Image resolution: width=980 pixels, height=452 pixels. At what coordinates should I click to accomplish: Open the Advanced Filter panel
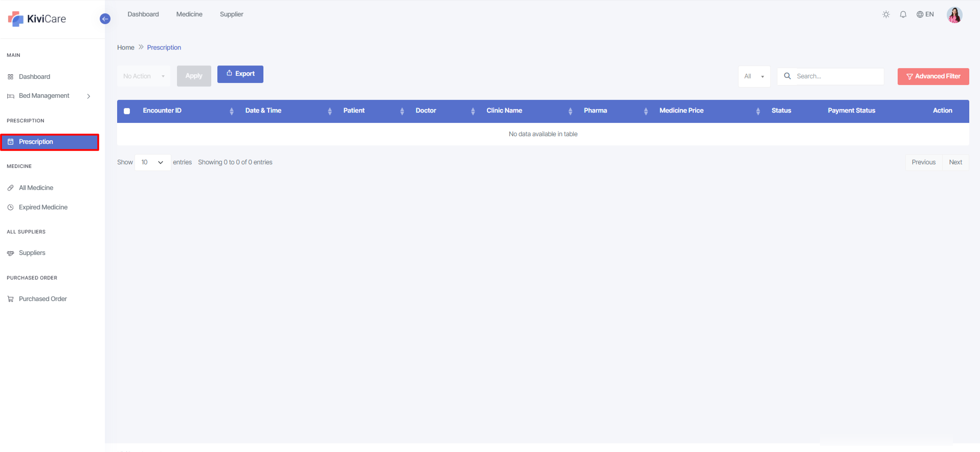pyautogui.click(x=933, y=76)
